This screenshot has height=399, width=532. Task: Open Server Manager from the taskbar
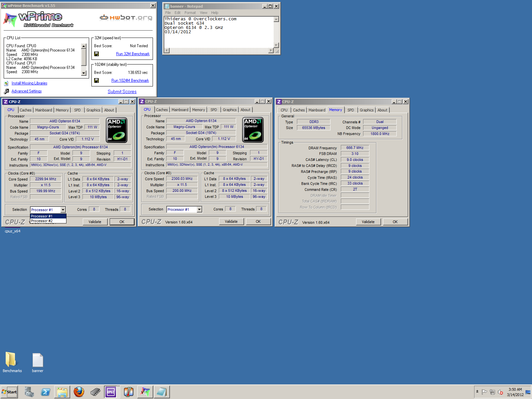click(29, 392)
